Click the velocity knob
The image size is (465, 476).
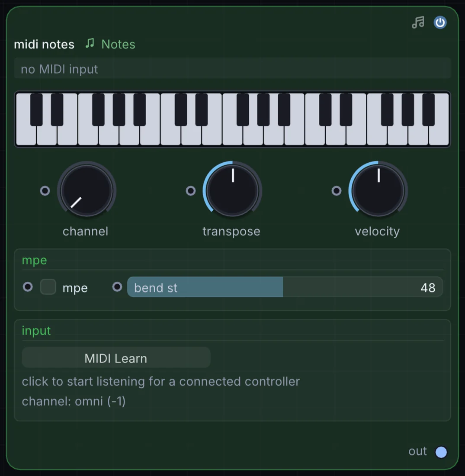tap(378, 190)
